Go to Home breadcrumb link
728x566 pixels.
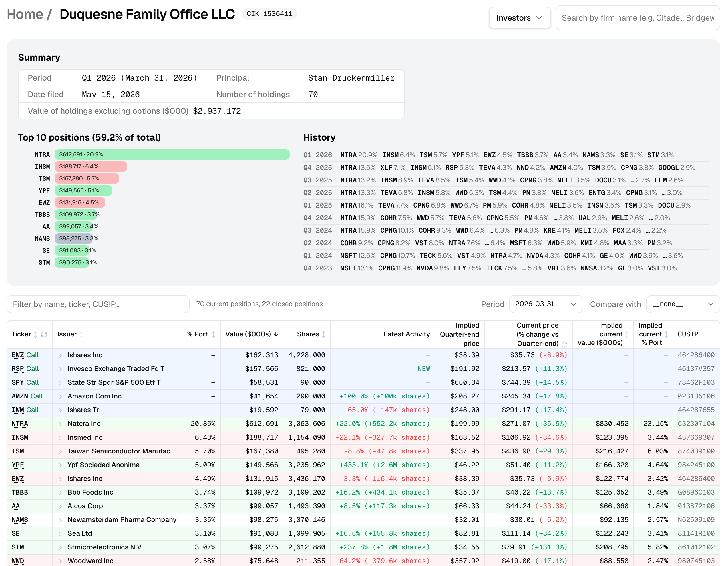(x=25, y=14)
